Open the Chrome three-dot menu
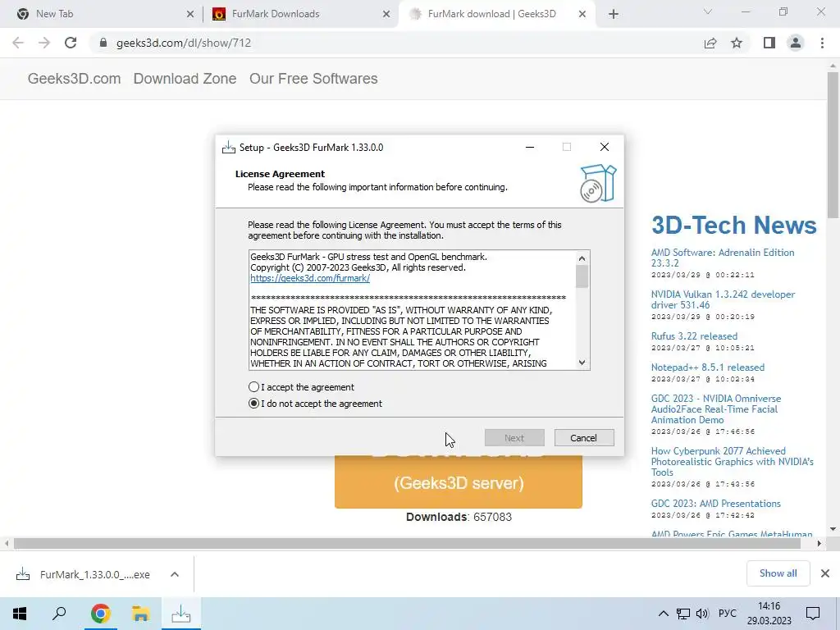Image resolution: width=840 pixels, height=630 pixels. point(822,43)
